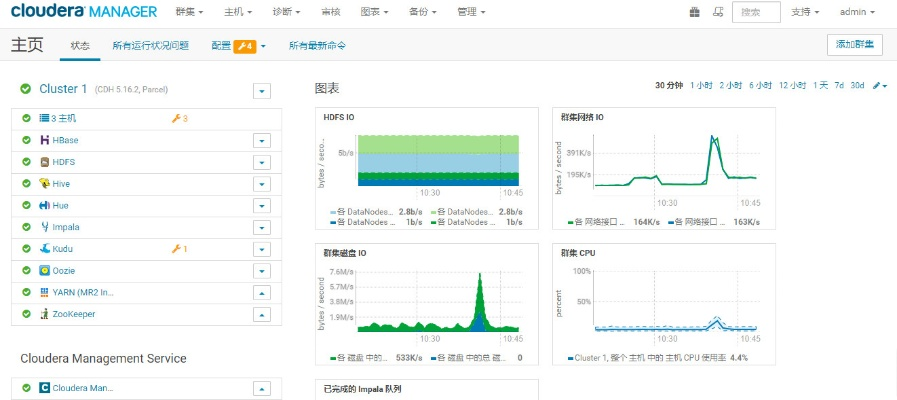Open the Kudu actions dropdown
Screen dimensions: 897x400
tap(262, 249)
